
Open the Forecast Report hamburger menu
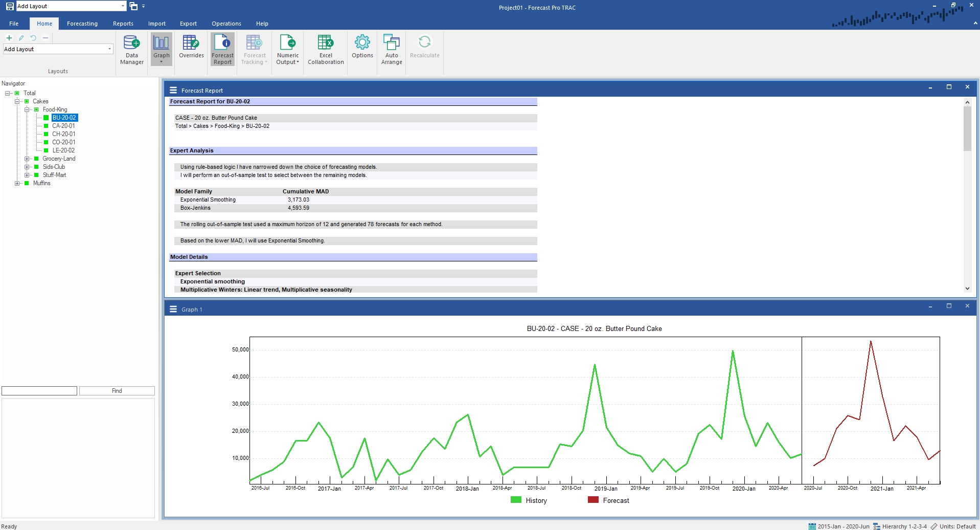pyautogui.click(x=173, y=90)
